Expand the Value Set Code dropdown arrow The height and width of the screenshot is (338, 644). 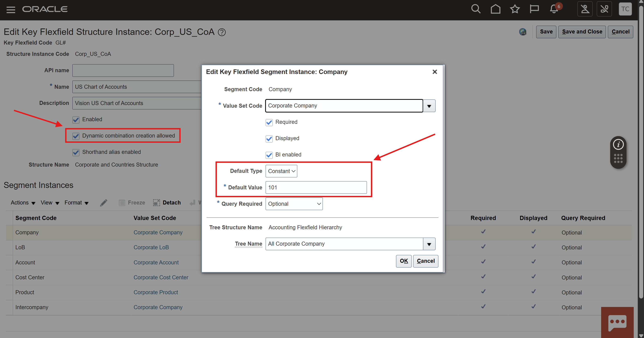(429, 106)
